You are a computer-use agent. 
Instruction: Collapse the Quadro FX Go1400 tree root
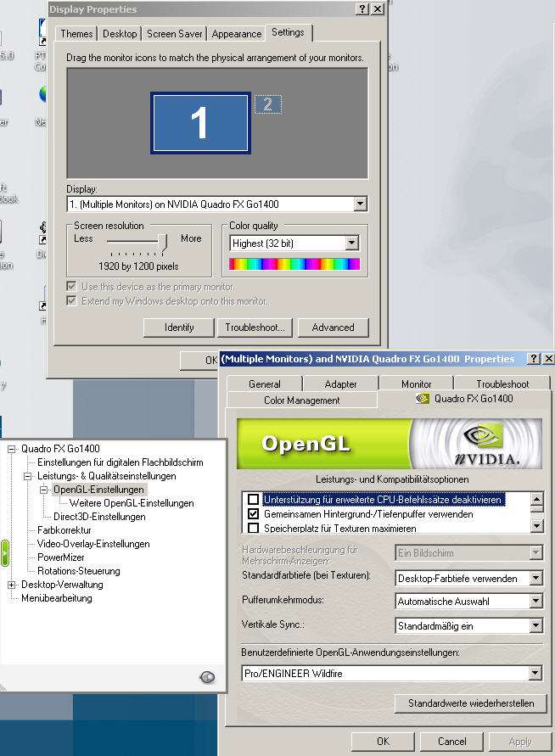tap(12, 449)
